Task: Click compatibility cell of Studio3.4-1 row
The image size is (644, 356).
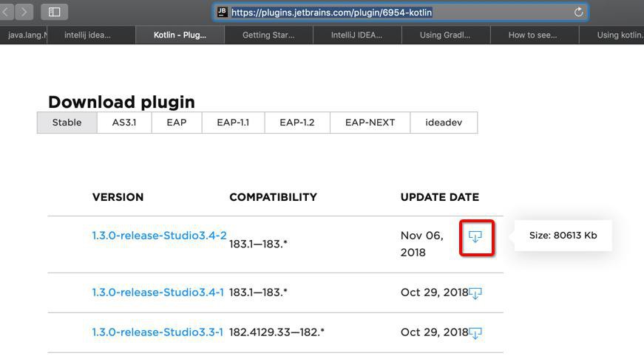Action: coord(258,292)
